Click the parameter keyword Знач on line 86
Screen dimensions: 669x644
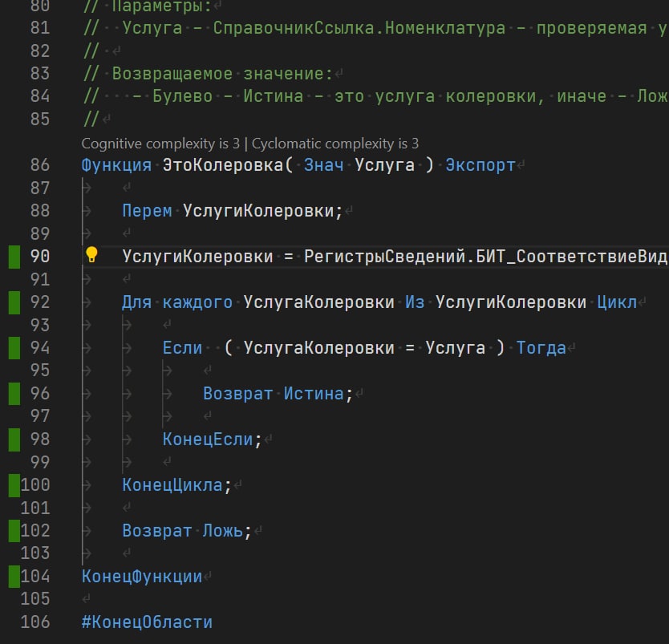click(x=323, y=165)
